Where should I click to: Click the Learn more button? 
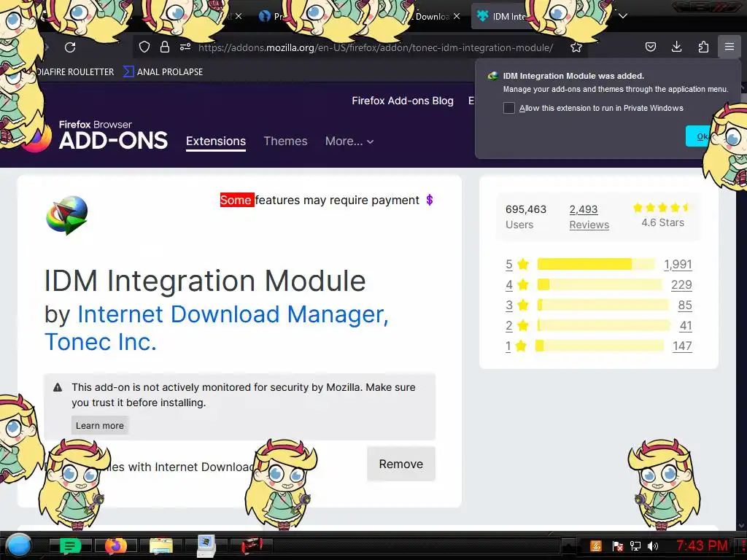(x=99, y=426)
